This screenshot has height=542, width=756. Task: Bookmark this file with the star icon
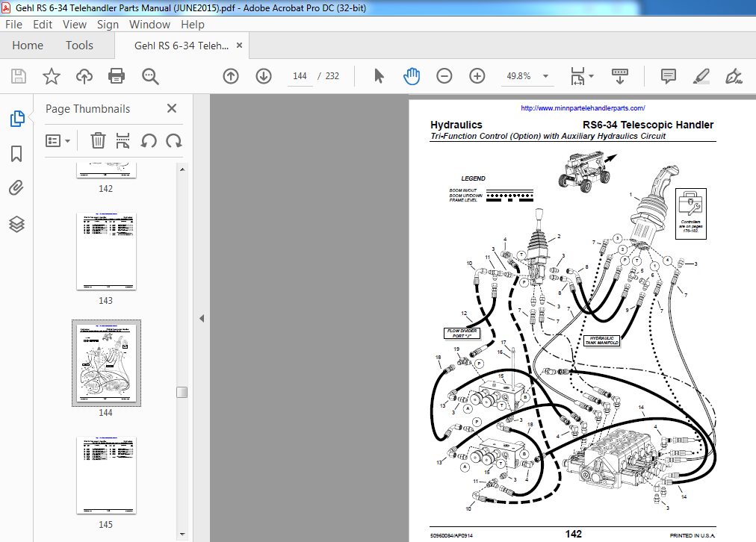coord(51,76)
